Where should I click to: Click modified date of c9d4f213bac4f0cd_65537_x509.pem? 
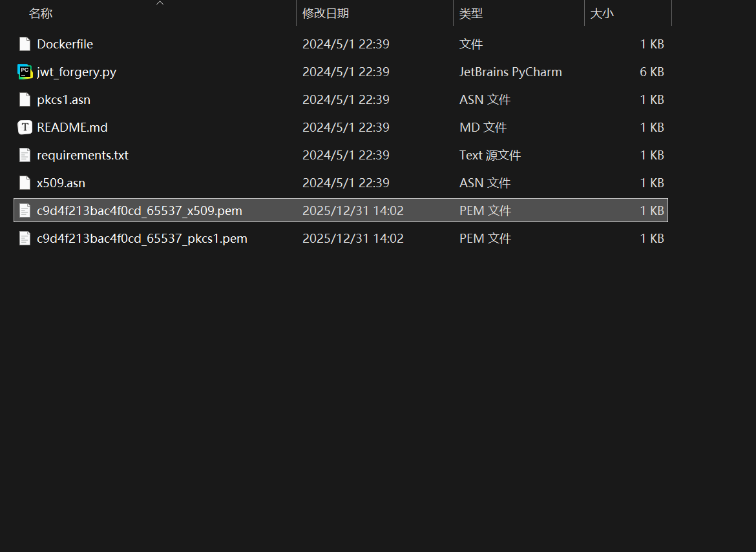point(353,210)
